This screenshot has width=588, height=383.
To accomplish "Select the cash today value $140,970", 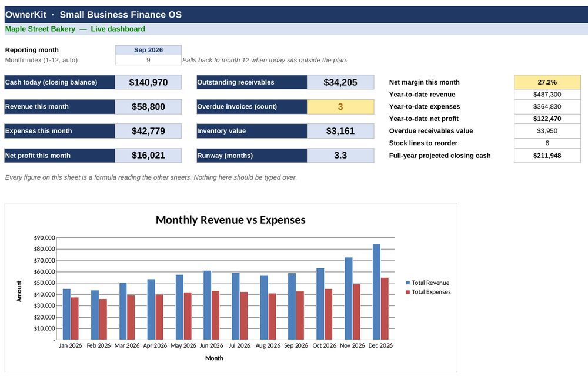I will click(148, 82).
